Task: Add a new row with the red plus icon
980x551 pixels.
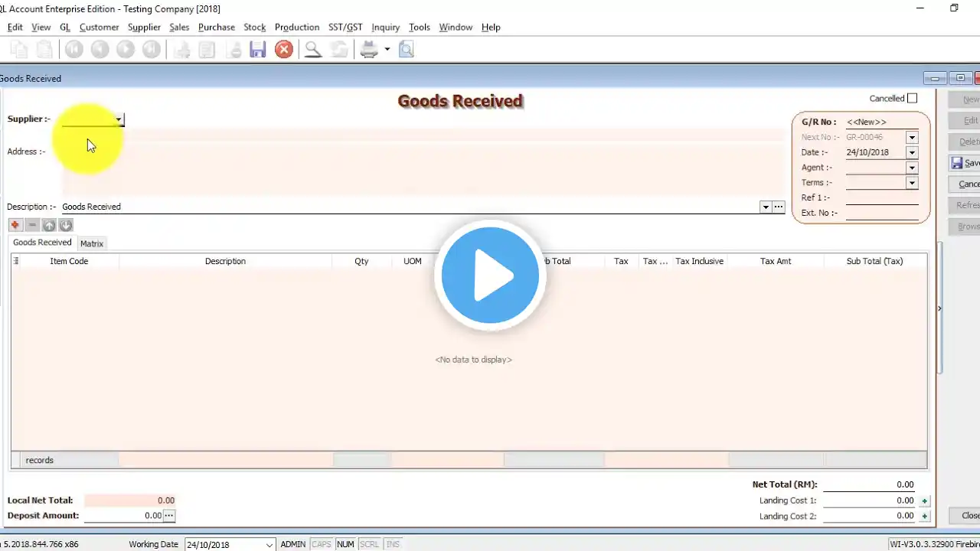Action: pyautogui.click(x=15, y=225)
